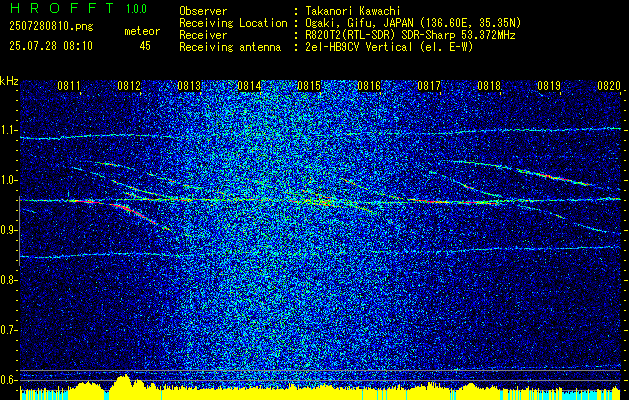Click the 1.1 kHz axis label
The height and width of the screenshot is (400, 629).
(8, 130)
